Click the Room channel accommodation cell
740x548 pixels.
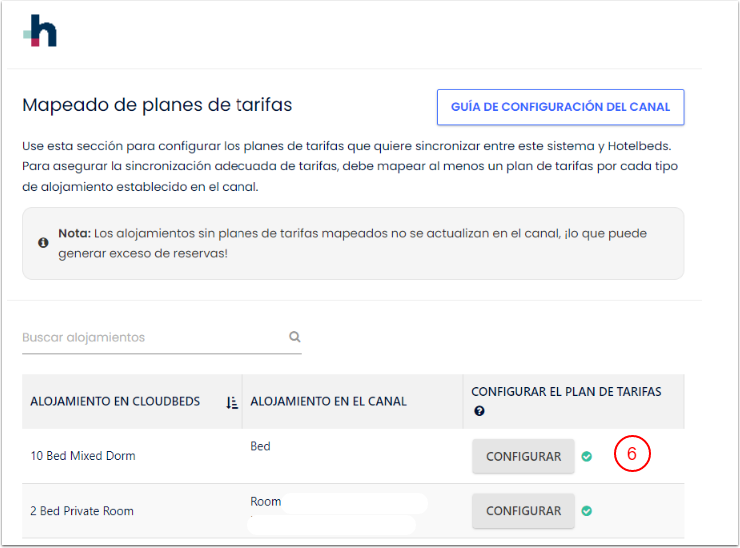[352, 511]
